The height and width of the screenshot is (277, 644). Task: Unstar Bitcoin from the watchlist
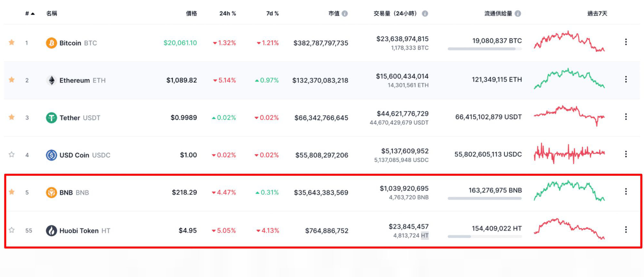(12, 42)
